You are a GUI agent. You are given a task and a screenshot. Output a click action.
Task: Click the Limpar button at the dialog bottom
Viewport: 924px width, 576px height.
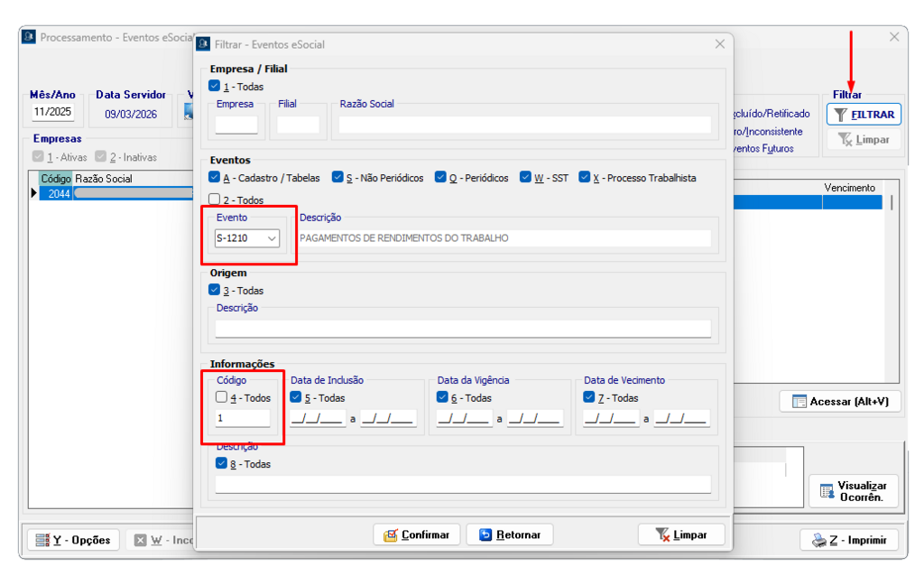(680, 534)
